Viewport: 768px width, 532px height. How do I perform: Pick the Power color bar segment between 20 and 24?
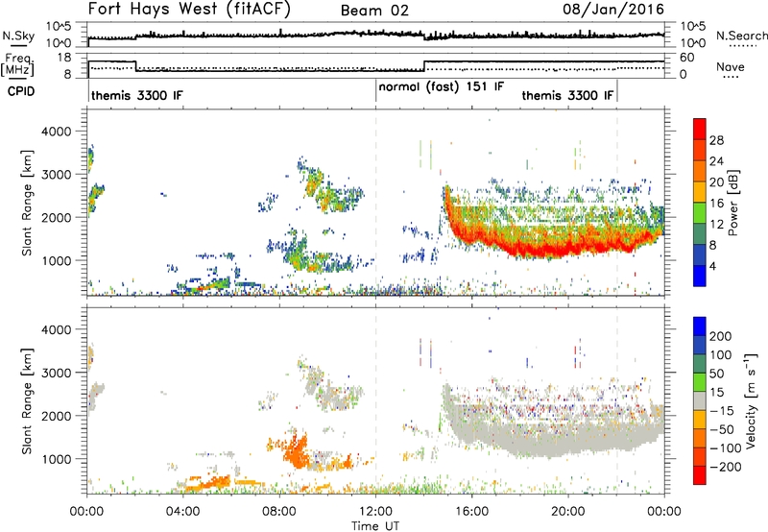pos(700,171)
